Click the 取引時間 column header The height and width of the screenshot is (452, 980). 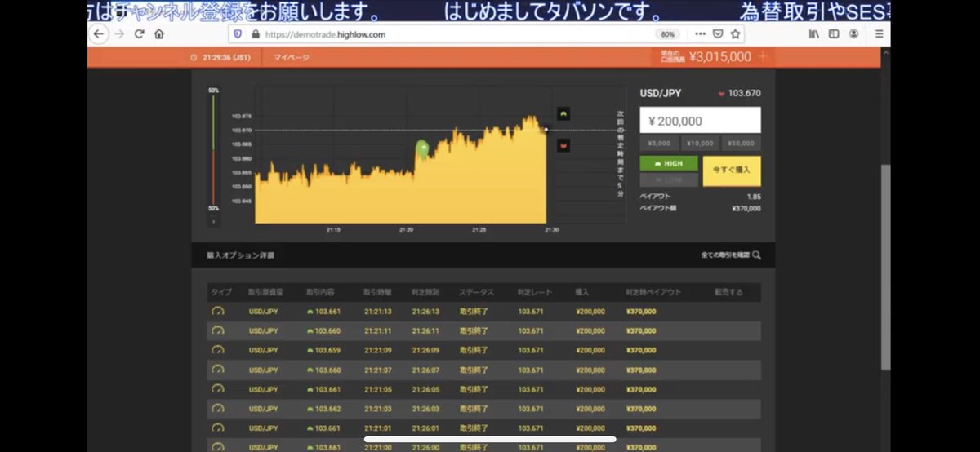pyautogui.click(x=377, y=292)
